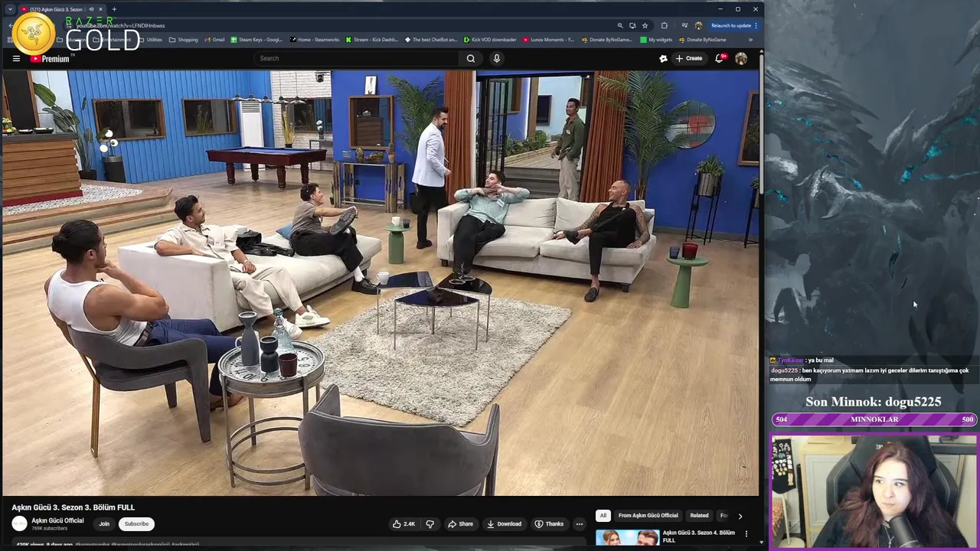980x551 pixels.
Task: Expand the tab search dropdown arrow
Action: [x=10, y=9]
